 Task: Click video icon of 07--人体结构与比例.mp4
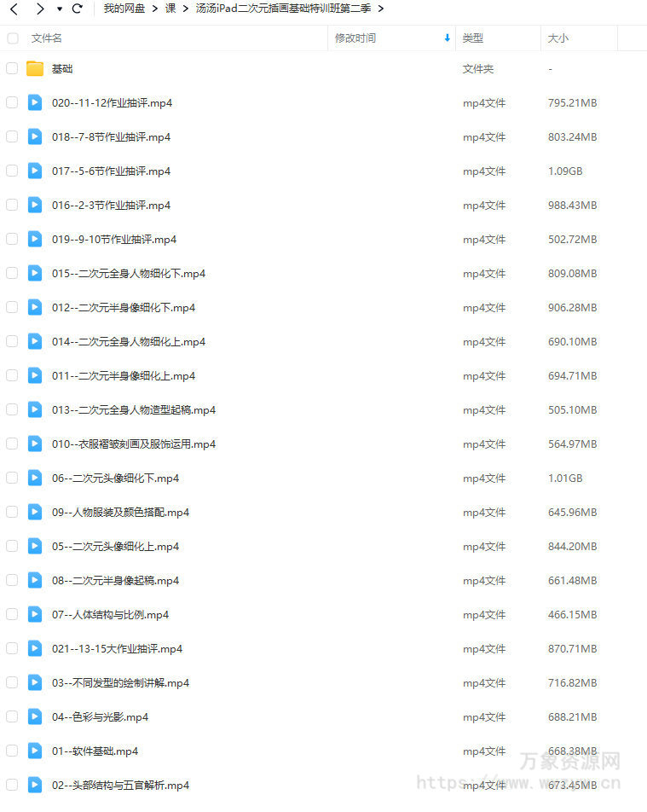click(x=35, y=615)
